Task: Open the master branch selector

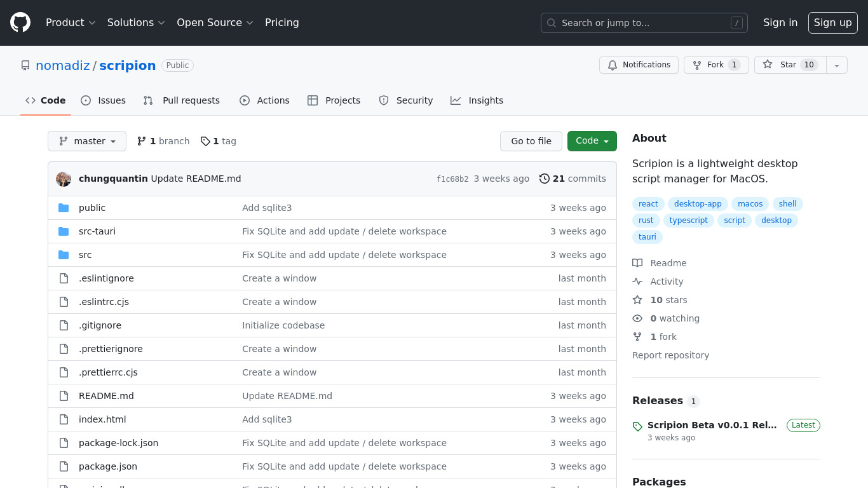Action: (x=87, y=141)
